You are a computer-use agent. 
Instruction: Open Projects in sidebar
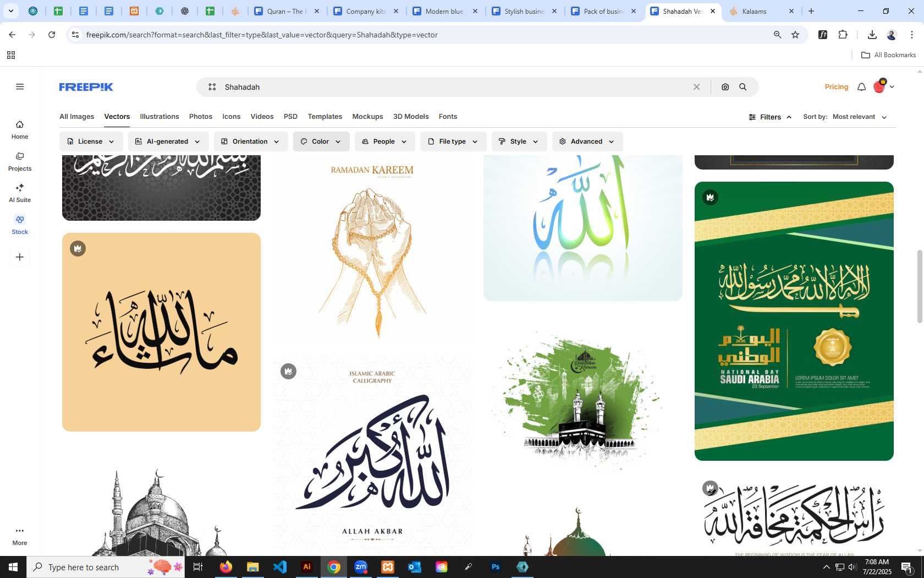(x=20, y=162)
